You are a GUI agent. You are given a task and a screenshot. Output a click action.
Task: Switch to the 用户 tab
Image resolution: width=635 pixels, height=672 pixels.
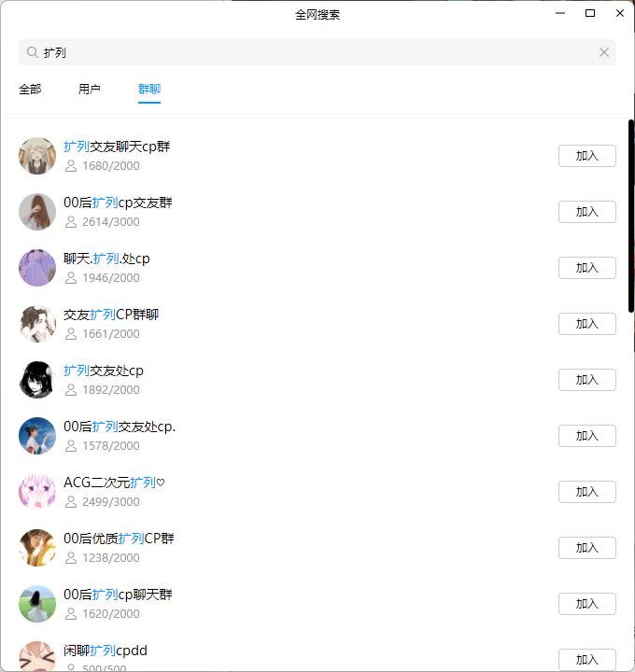90,90
